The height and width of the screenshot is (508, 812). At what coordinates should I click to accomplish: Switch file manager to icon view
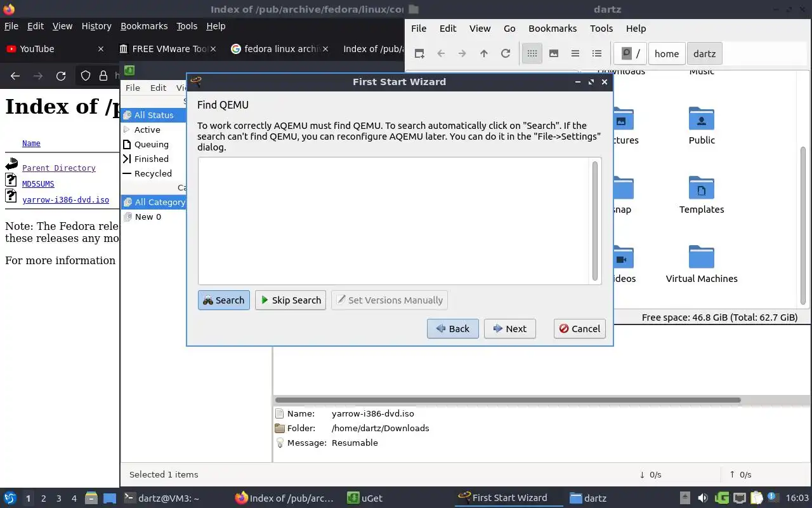(532, 54)
